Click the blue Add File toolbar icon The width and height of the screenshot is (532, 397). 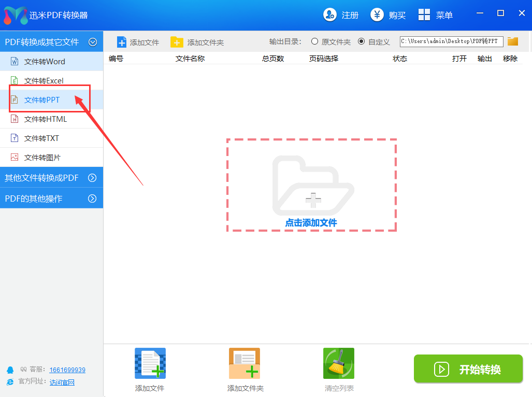point(122,42)
